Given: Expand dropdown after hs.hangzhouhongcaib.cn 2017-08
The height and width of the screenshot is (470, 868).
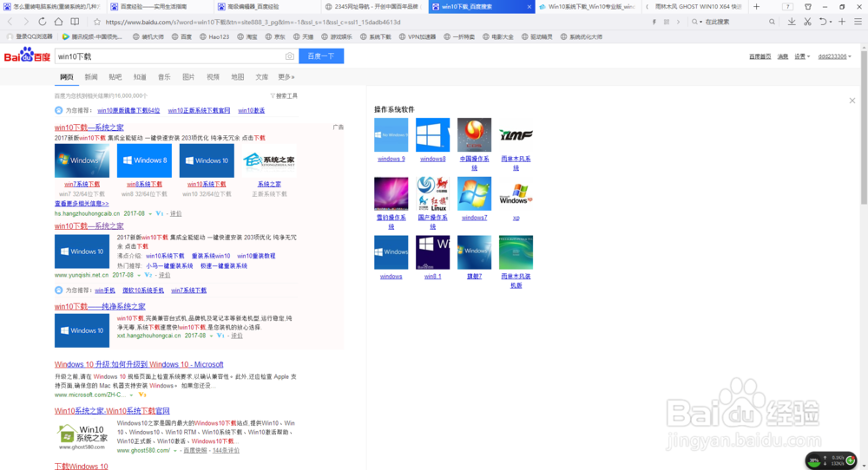Looking at the screenshot, I should [x=150, y=214].
